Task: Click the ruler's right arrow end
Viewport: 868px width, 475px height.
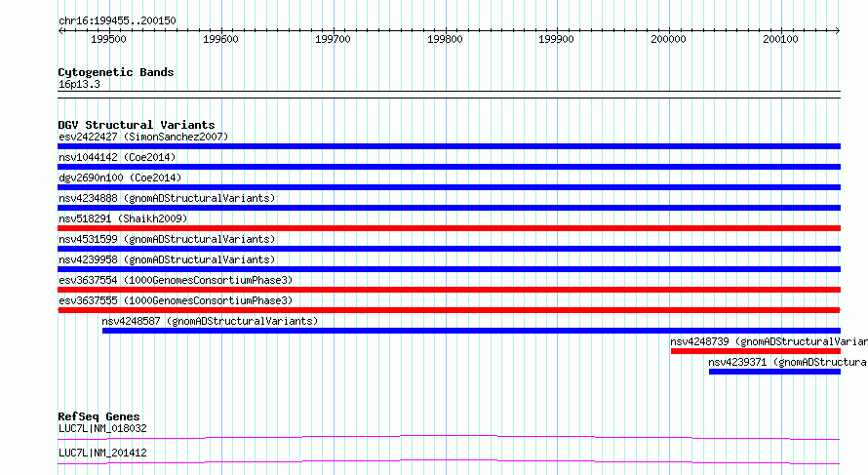Action: tap(838, 30)
